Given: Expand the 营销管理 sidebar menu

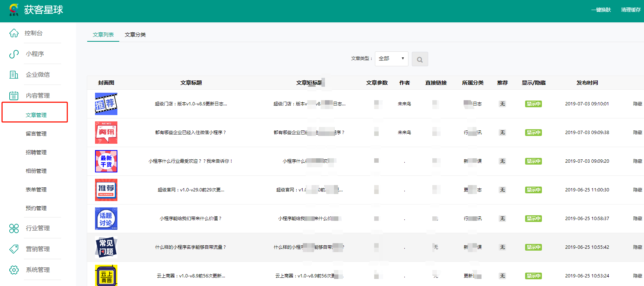Looking at the screenshot, I should [x=38, y=249].
